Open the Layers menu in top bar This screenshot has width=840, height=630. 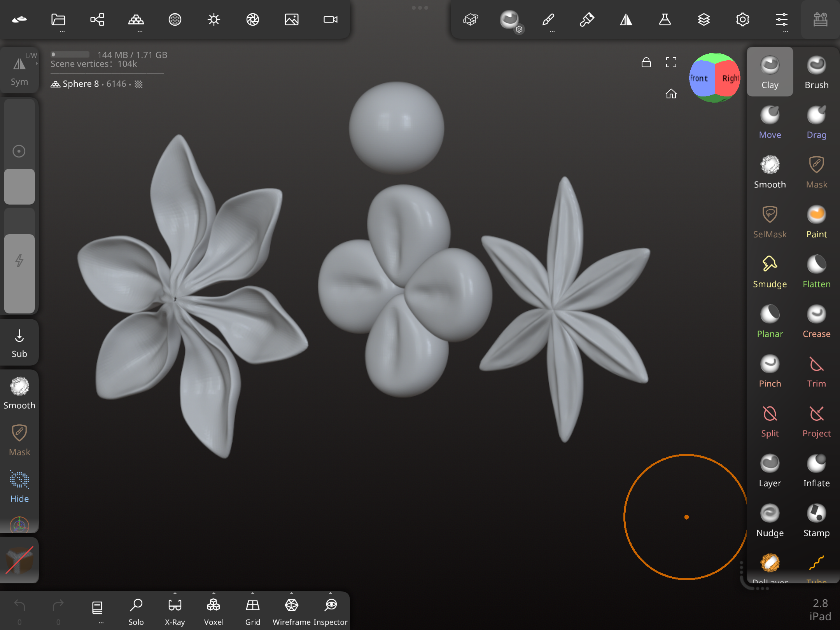(x=703, y=19)
